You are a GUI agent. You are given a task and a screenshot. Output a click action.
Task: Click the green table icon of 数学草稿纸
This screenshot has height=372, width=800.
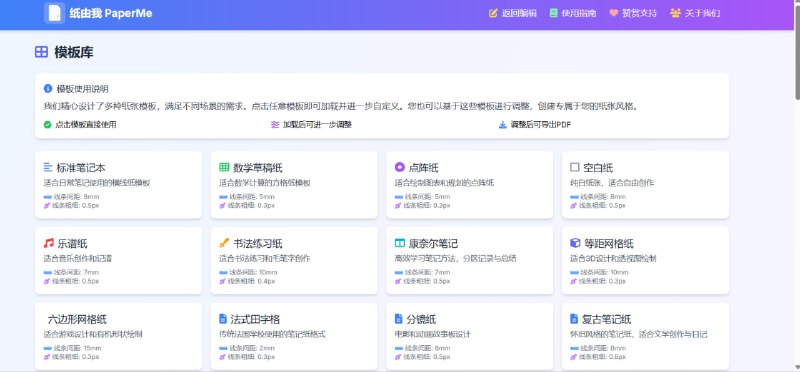point(224,167)
